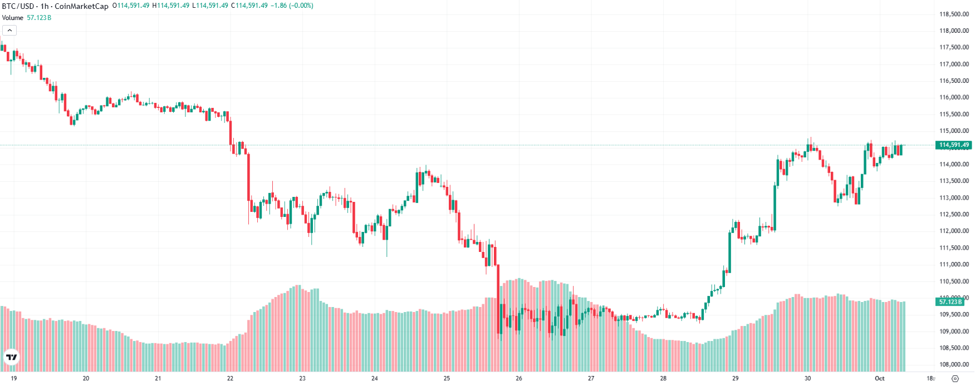Select the BTC/USD symbol name
This screenshot has height=386, width=980.
pos(18,6)
